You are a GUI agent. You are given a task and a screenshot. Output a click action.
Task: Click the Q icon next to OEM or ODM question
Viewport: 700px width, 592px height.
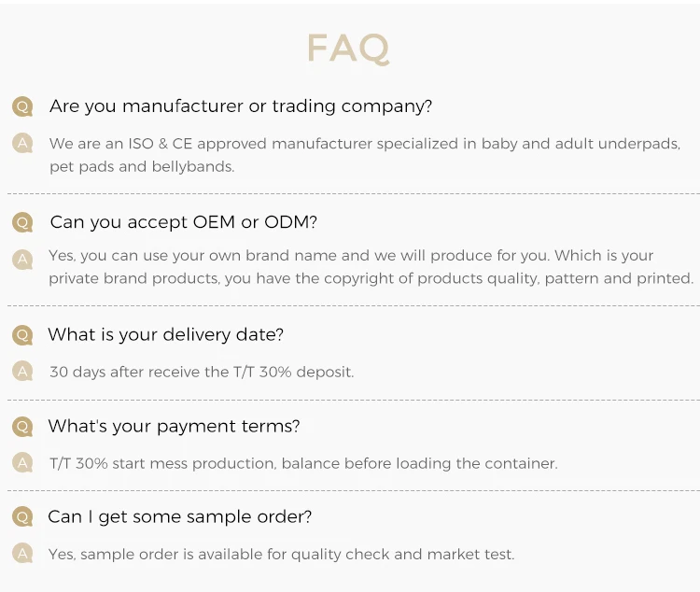[x=22, y=222]
